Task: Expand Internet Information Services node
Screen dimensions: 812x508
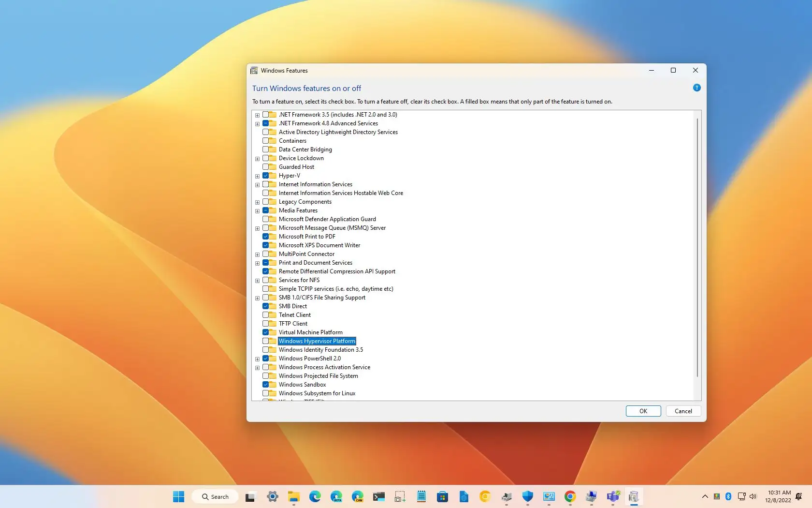Action: (257, 184)
